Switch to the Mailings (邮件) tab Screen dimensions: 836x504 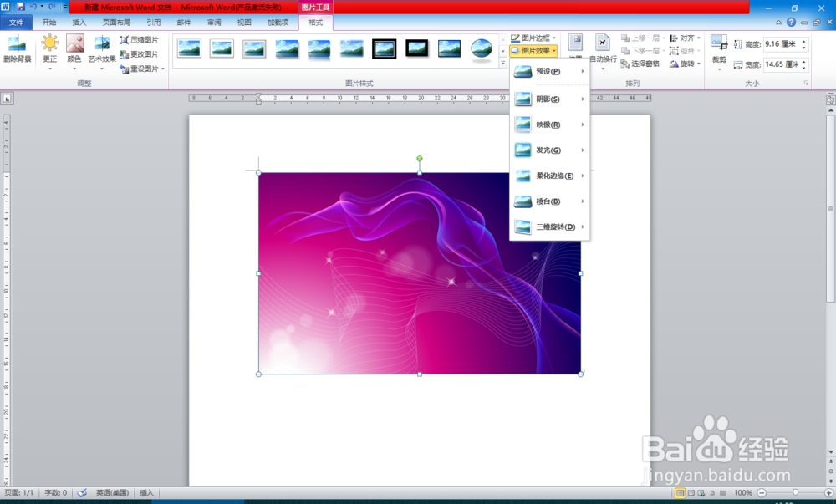click(x=184, y=23)
